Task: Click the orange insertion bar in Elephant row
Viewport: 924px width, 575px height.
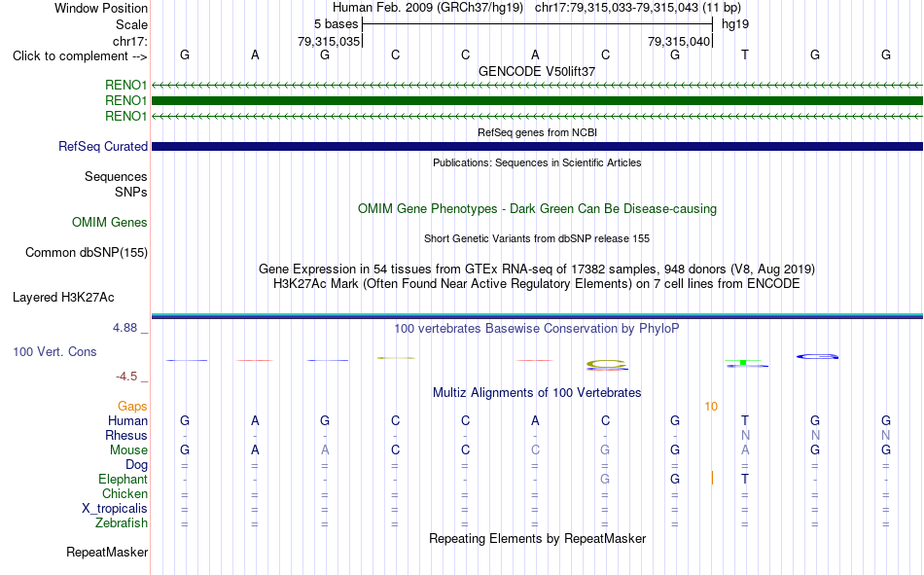Action: (712, 478)
